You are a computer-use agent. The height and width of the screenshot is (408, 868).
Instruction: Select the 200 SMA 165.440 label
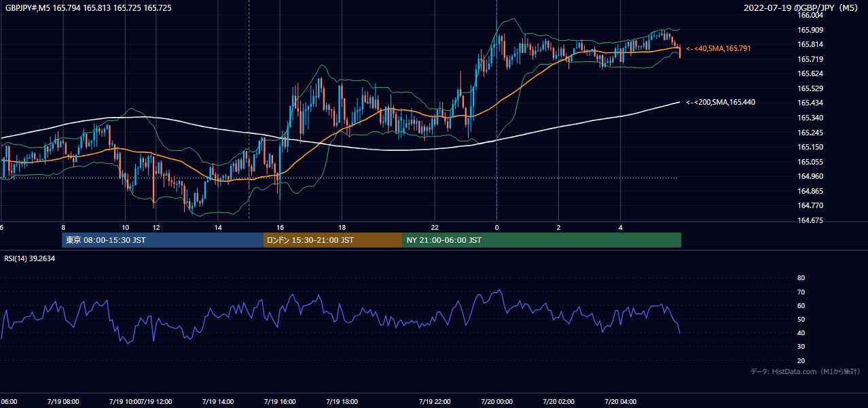point(721,102)
